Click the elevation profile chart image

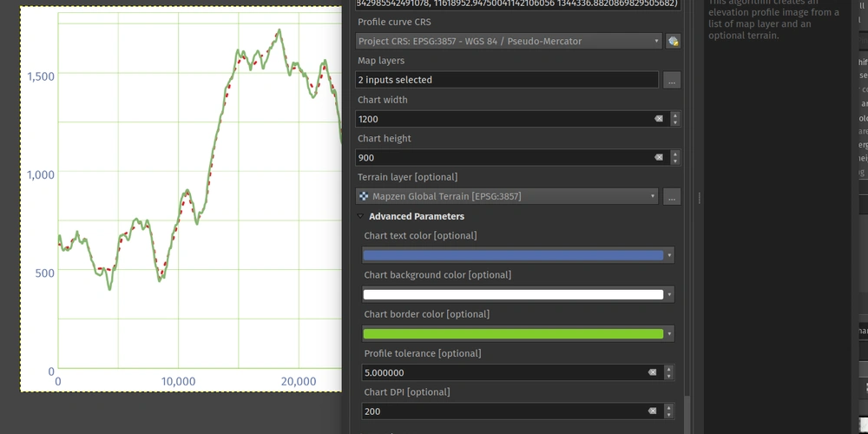pos(181,200)
